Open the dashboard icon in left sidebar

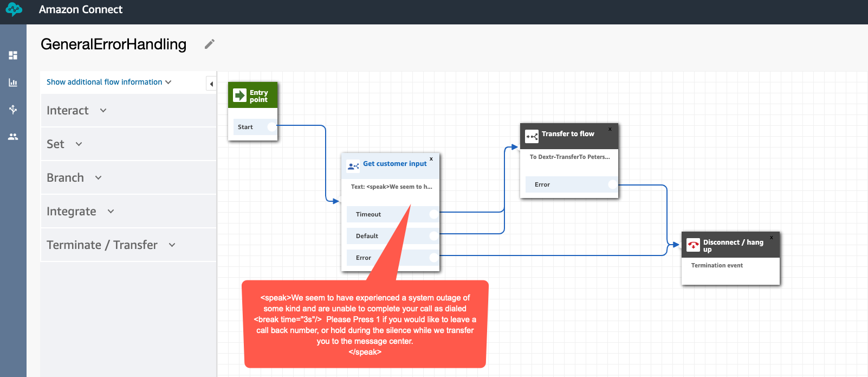tap(13, 55)
